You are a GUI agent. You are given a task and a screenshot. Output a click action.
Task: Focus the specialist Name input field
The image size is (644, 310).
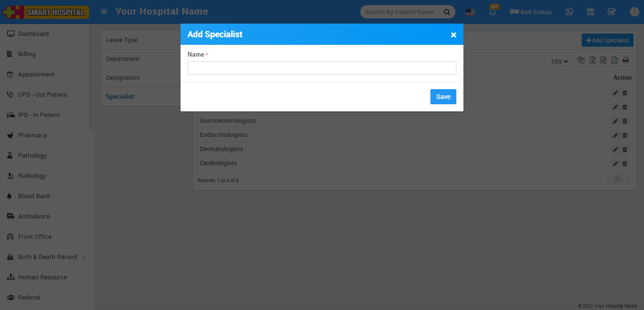322,68
